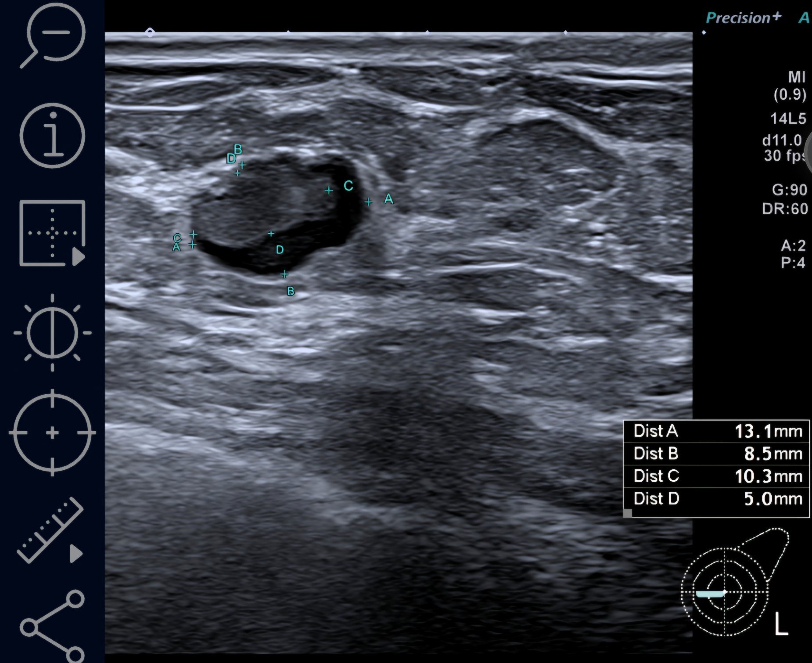The width and height of the screenshot is (812, 663).
Task: Activate the crosshair target tool
Action: [53, 433]
